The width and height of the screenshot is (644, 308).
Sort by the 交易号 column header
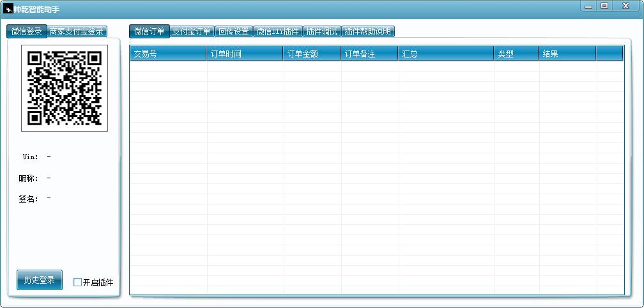click(169, 54)
